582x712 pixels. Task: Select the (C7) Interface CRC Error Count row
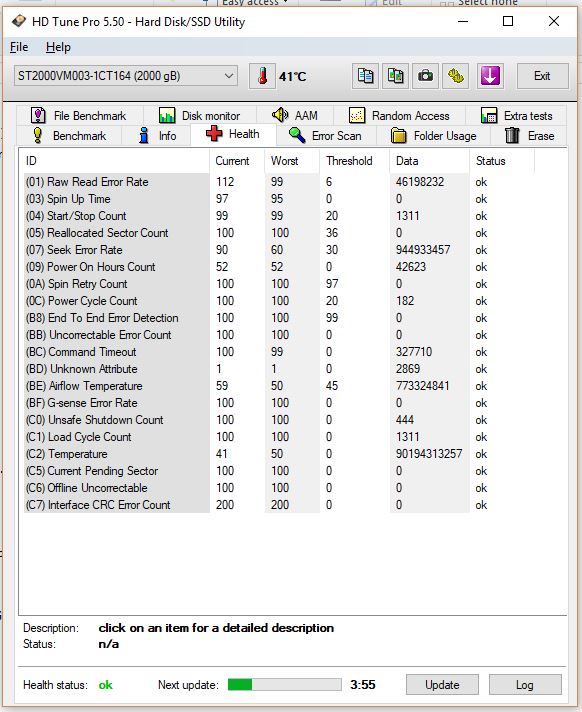(279, 505)
